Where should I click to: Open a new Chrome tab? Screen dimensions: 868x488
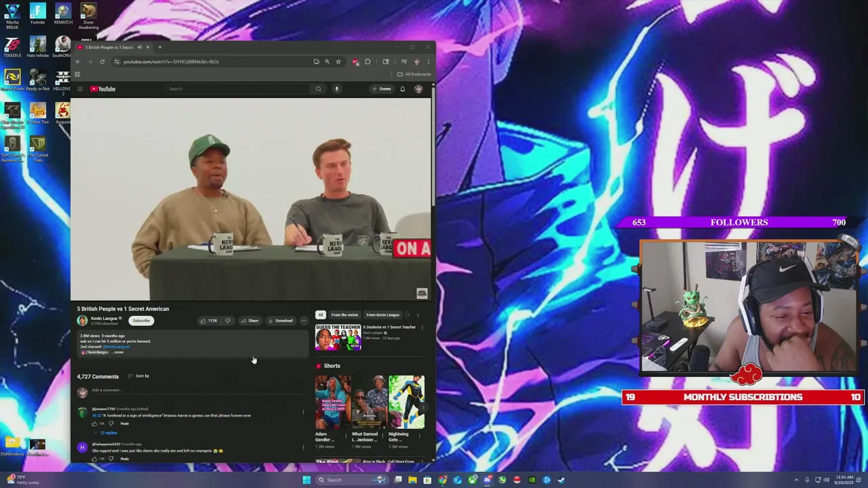160,47
